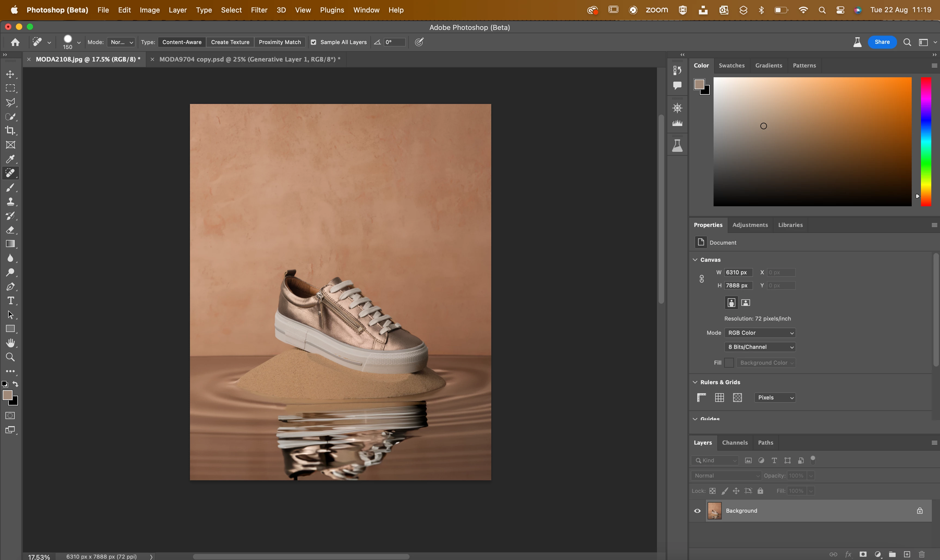This screenshot has height=560, width=940.
Task: Select the Zoom tool
Action: [11, 357]
